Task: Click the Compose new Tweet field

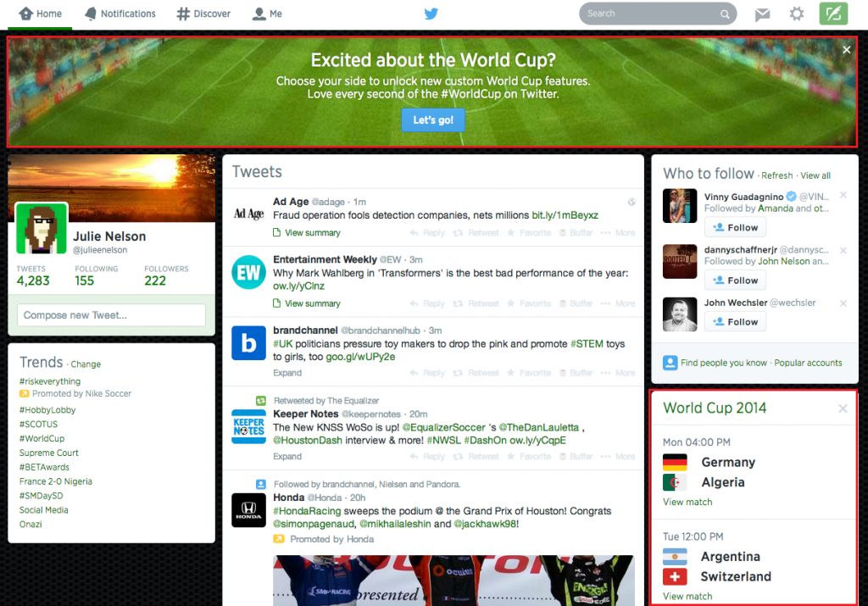Action: pos(111,315)
